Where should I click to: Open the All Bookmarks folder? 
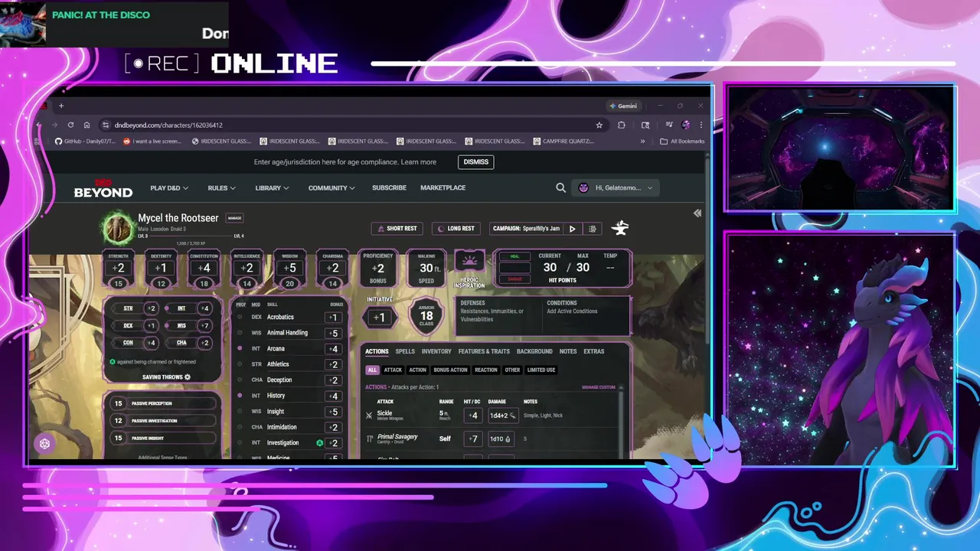coord(682,141)
